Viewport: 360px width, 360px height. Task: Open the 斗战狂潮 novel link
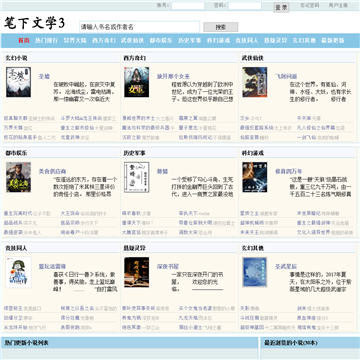coord(250,318)
